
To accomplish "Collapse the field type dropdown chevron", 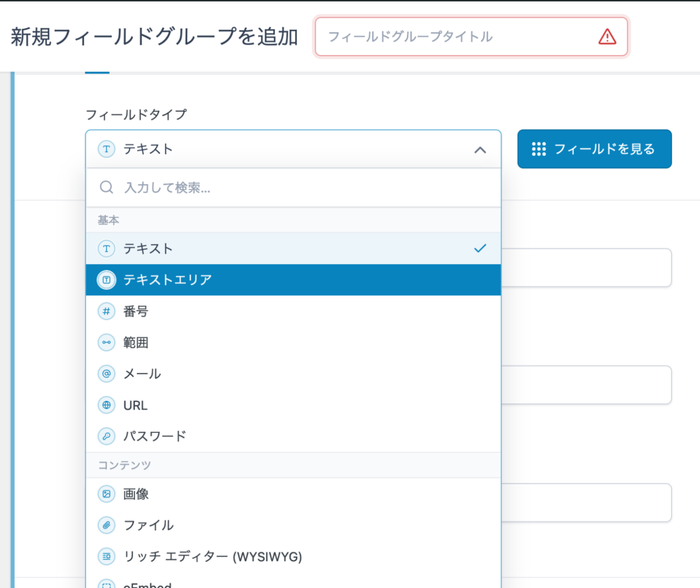I will [x=480, y=150].
